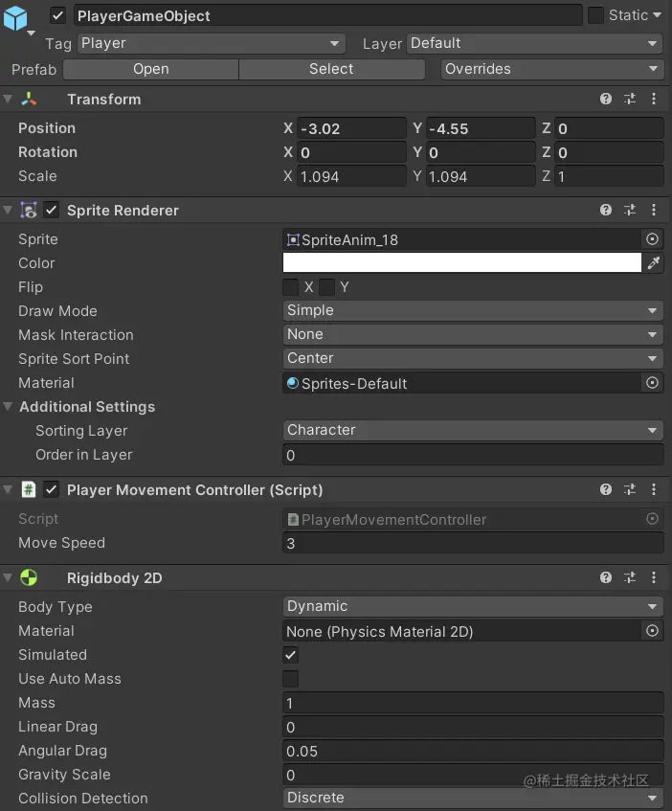Enable Flip X checkbox
Image resolution: width=672 pixels, height=811 pixels.
pos(291,287)
